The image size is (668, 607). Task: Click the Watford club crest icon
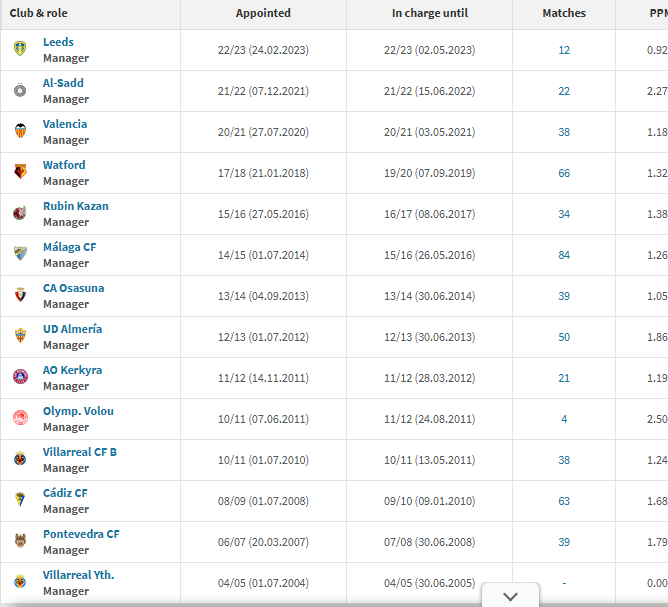(x=20, y=172)
